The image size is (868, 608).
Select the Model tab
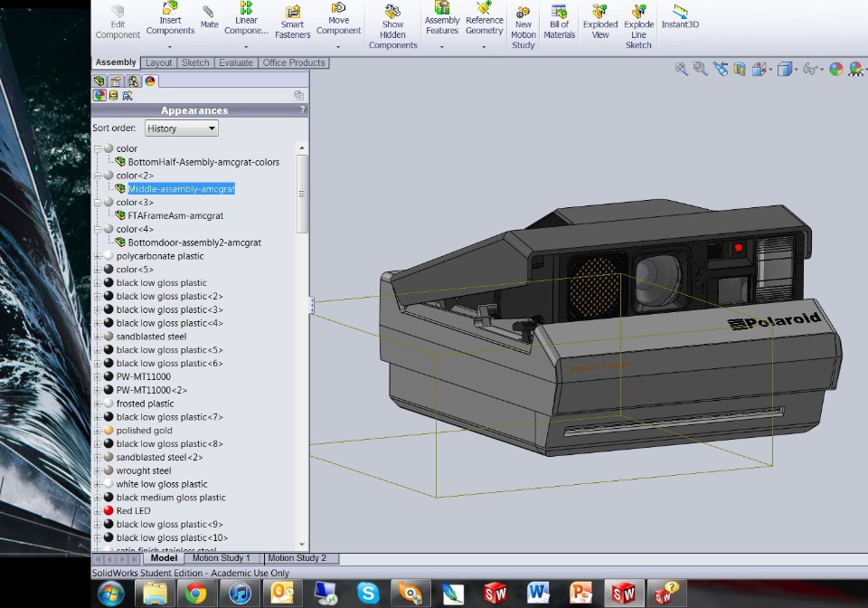click(x=164, y=557)
